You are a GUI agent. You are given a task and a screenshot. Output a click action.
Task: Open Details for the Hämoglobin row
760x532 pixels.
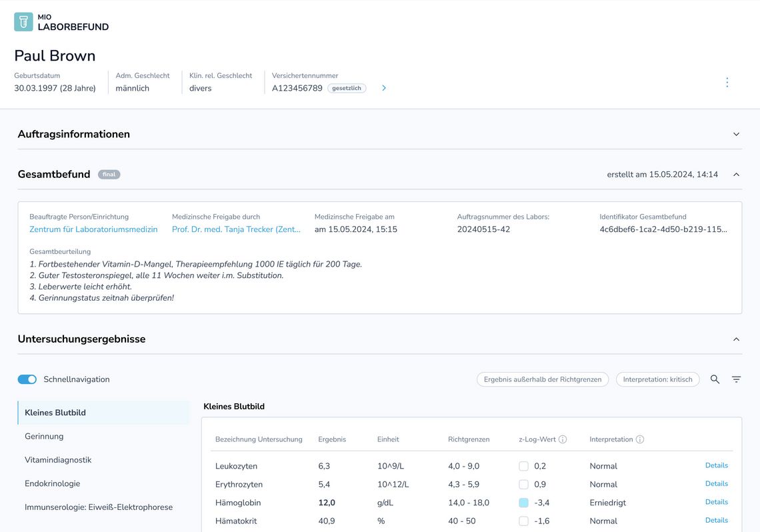[717, 502]
